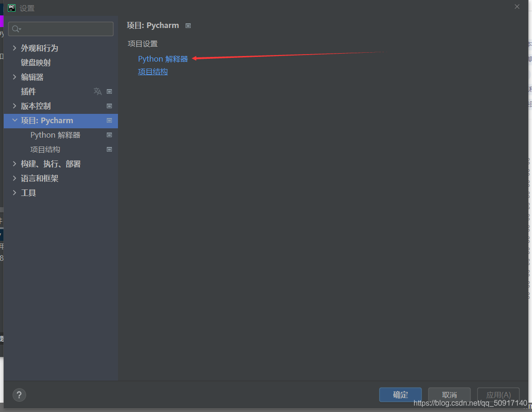The width and height of the screenshot is (532, 412).
Task: Click project-level icon beside sidebar Python 解释器
Action: (109, 135)
